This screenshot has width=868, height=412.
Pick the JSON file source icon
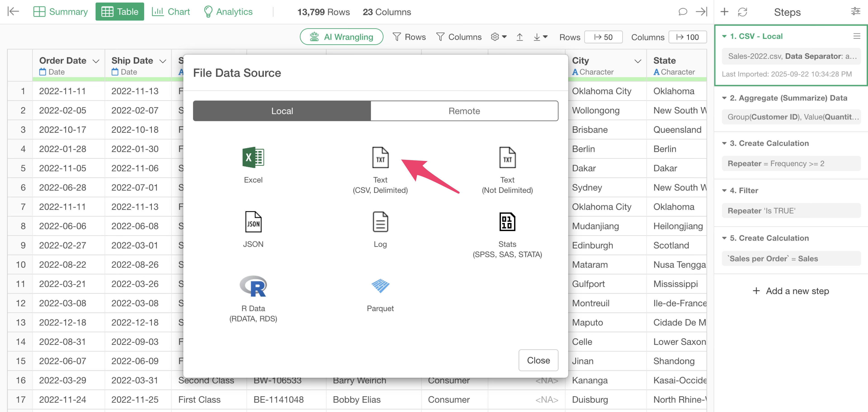tap(253, 222)
